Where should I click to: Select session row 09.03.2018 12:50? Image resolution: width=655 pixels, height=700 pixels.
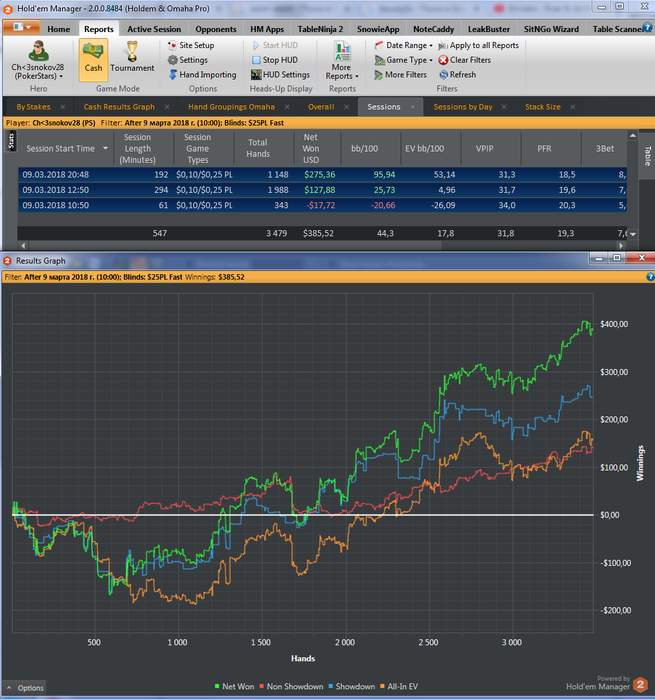click(322, 190)
